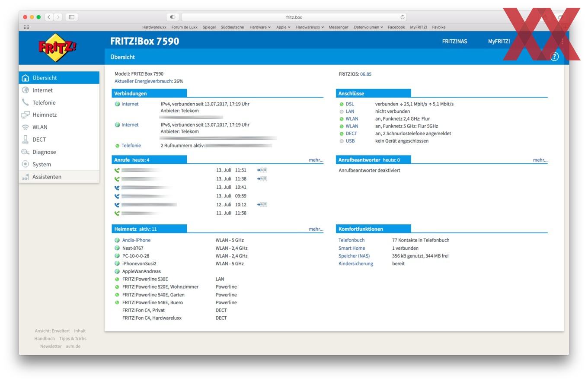Open MyFRITZ! link in header
588x382 pixels.
pyautogui.click(x=499, y=41)
